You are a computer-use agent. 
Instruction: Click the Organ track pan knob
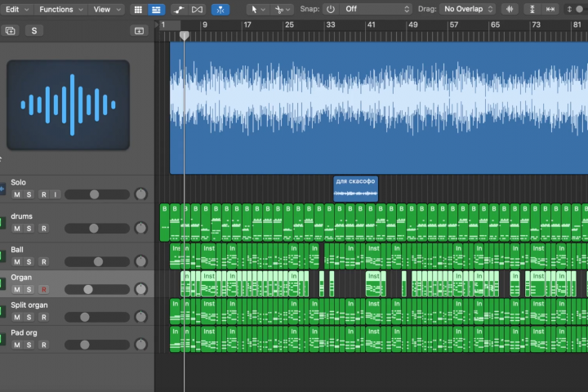140,289
